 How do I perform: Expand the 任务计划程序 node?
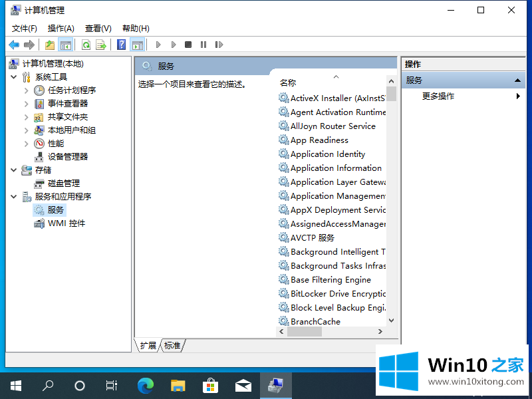(x=27, y=90)
